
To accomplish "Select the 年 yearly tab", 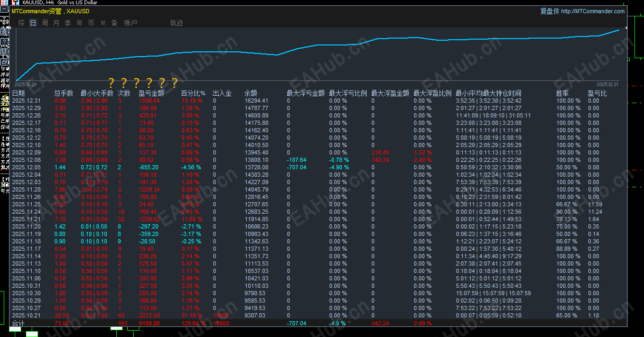I will point(80,23).
